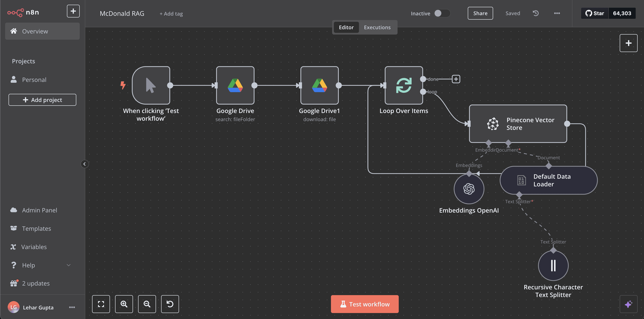Viewport: 644px width, 319px height.
Task: Select the manual trigger cursor node
Action: [151, 85]
